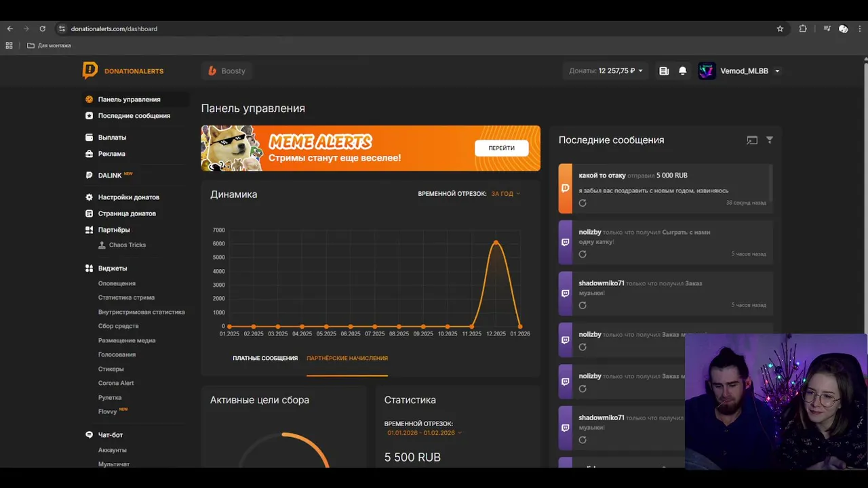The image size is (868, 488).
Task: Click the address bar donationalerts.com/dashboard
Action: pos(114,28)
